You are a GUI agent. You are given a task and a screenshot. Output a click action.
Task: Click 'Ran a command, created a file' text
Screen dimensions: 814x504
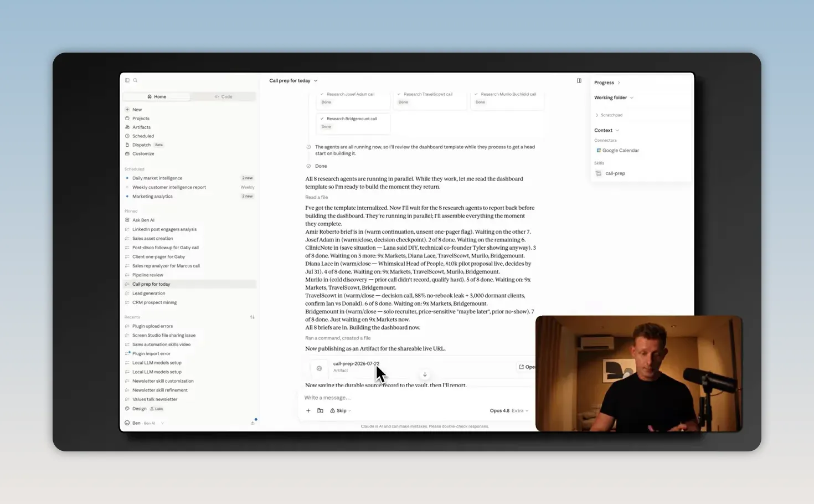pyautogui.click(x=338, y=338)
